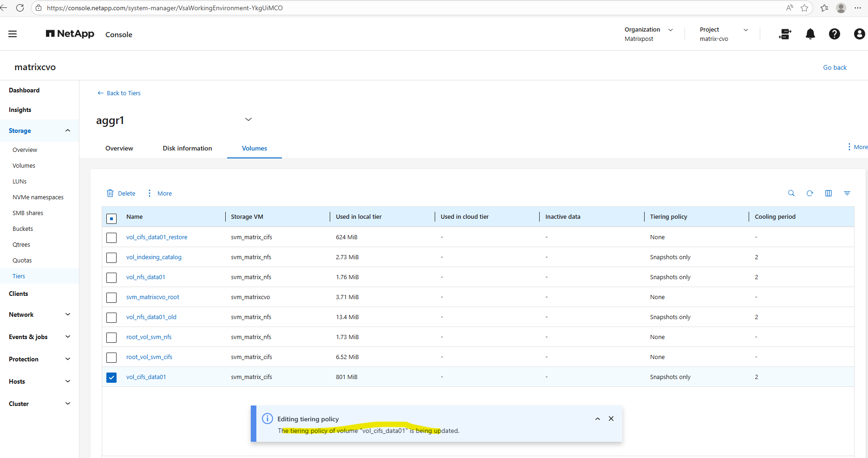
Task: Open the user account profile icon
Action: 859,34
